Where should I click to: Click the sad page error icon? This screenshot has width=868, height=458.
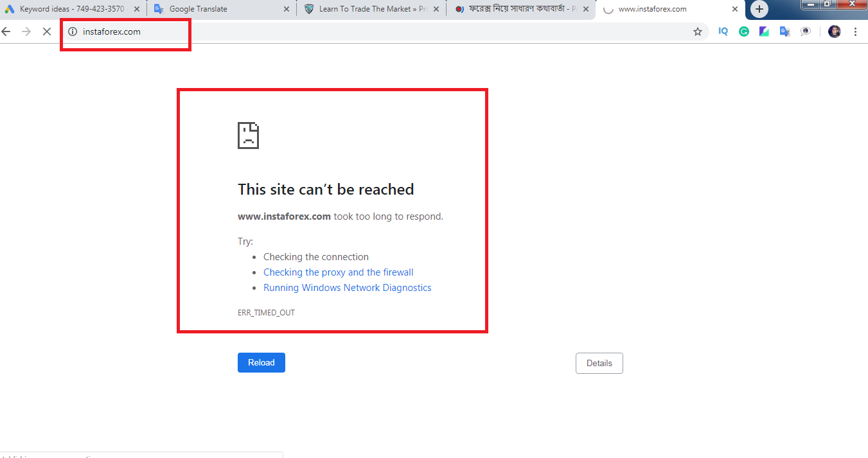(x=248, y=136)
